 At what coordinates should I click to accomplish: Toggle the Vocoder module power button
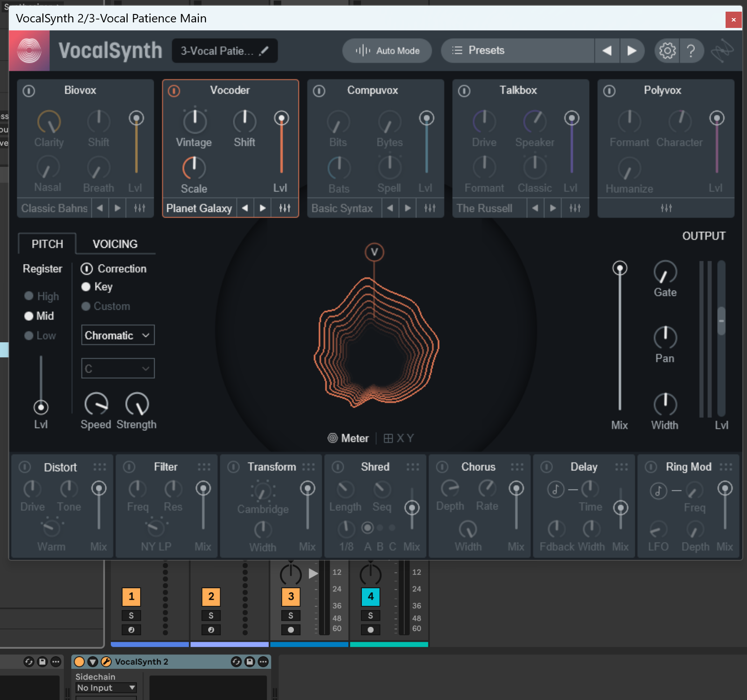click(174, 91)
